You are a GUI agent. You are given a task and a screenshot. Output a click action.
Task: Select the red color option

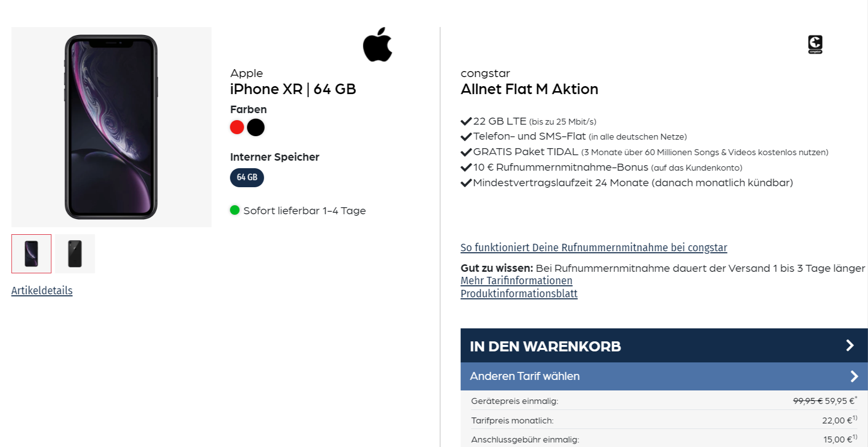(237, 127)
